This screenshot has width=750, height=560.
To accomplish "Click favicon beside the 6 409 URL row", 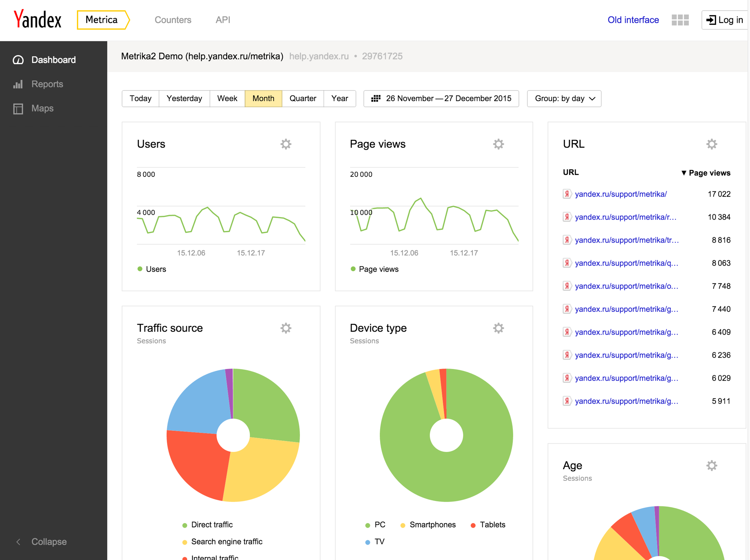I will pyautogui.click(x=567, y=332).
